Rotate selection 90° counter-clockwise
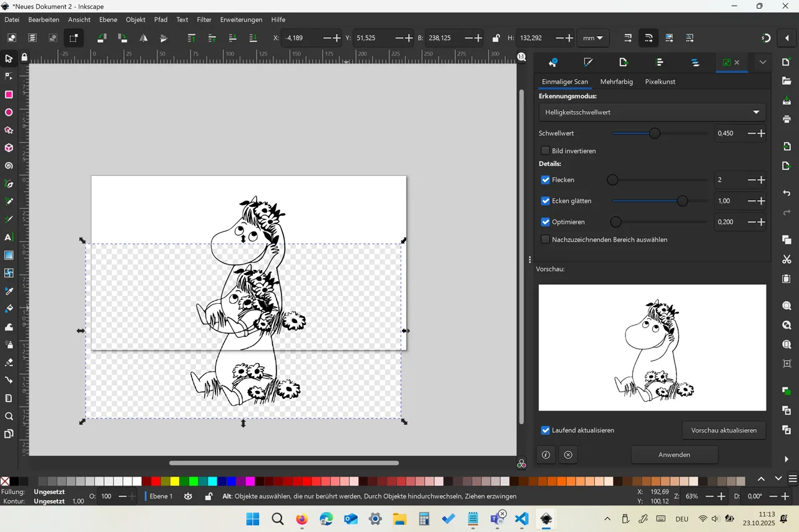 (x=102, y=38)
